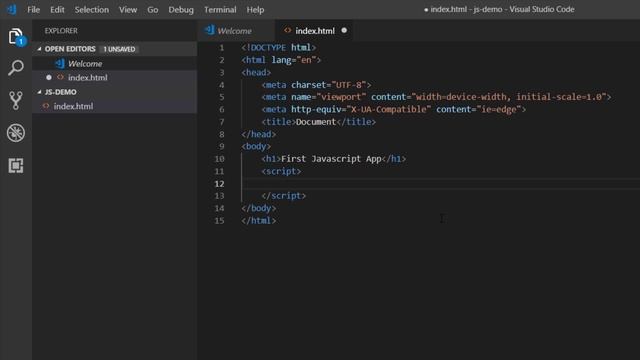Open the Terminal menu
The image size is (640, 360).
click(x=220, y=9)
